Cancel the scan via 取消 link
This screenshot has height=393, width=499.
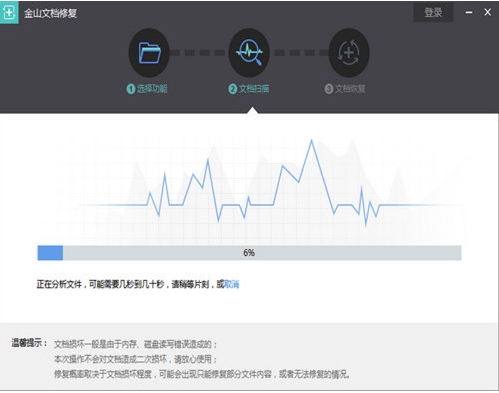232,284
